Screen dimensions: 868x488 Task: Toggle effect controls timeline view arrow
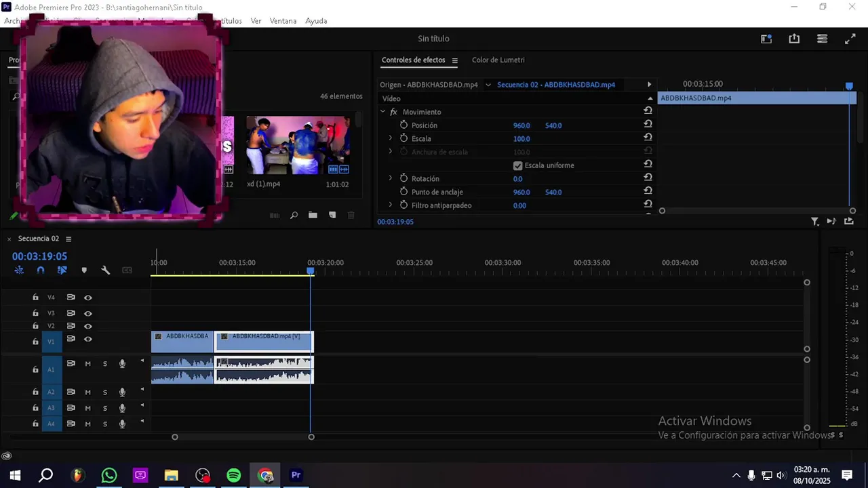[x=649, y=85]
